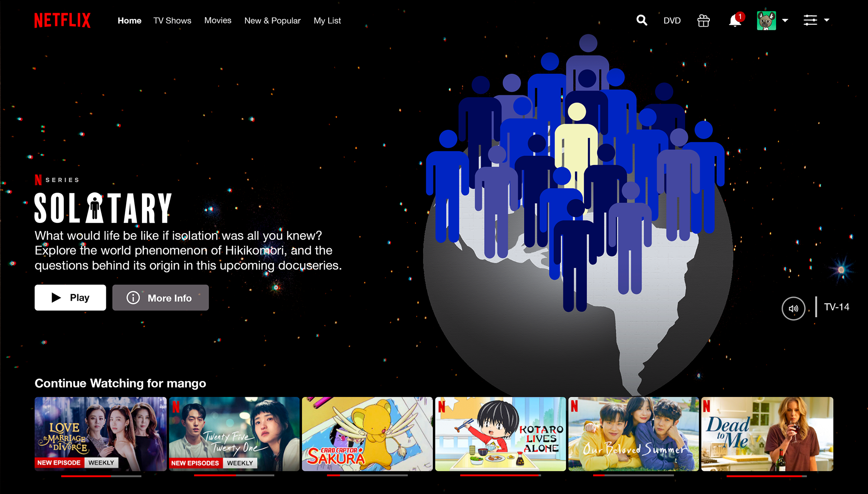Open Twenty Five Twenty One thumbnail
The height and width of the screenshot is (494, 868).
[234, 434]
